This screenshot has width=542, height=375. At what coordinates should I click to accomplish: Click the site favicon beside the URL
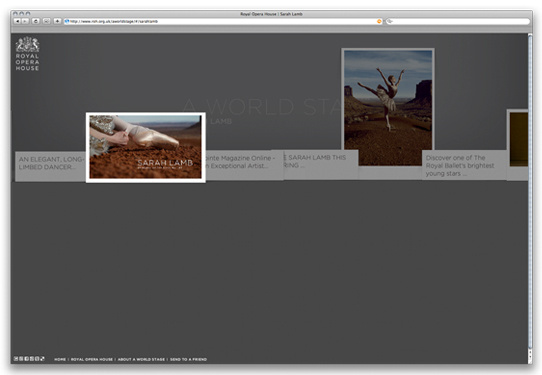point(67,21)
